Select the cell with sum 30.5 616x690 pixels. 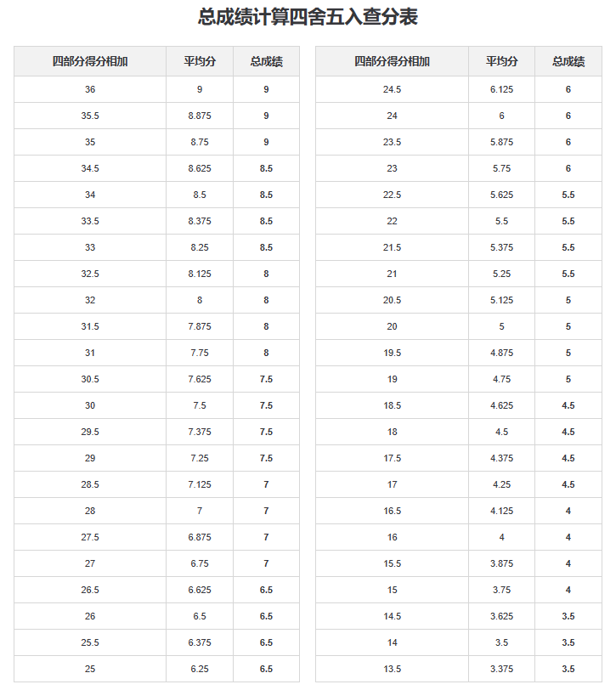90,379
